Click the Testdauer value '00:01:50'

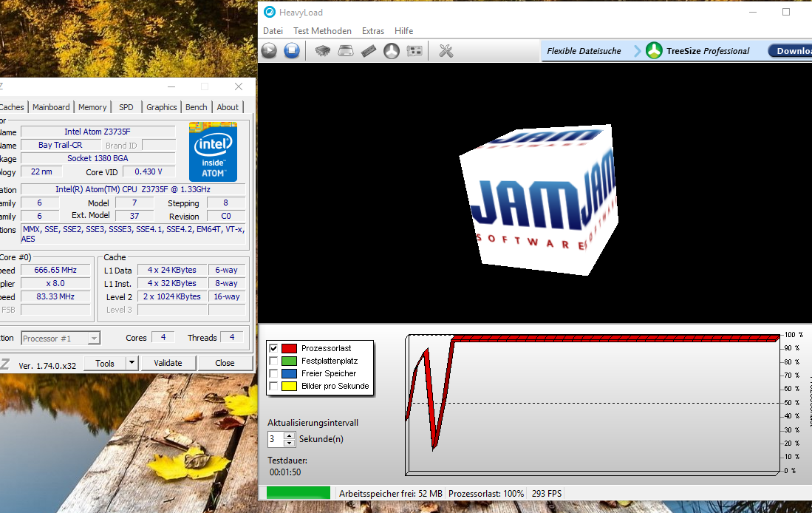pos(284,472)
